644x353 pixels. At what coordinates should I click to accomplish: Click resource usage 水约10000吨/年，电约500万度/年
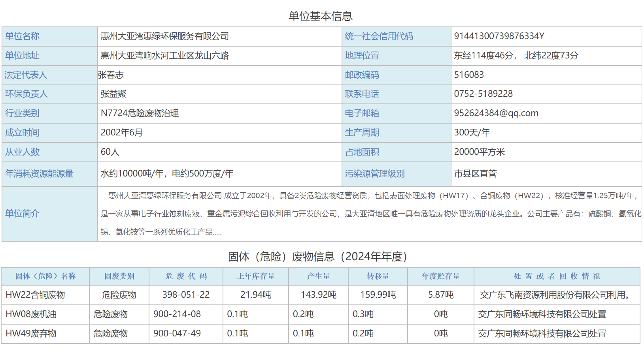point(167,174)
